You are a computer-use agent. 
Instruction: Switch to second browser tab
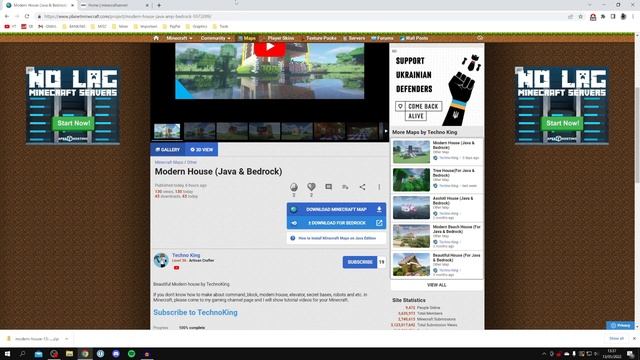[114, 5]
